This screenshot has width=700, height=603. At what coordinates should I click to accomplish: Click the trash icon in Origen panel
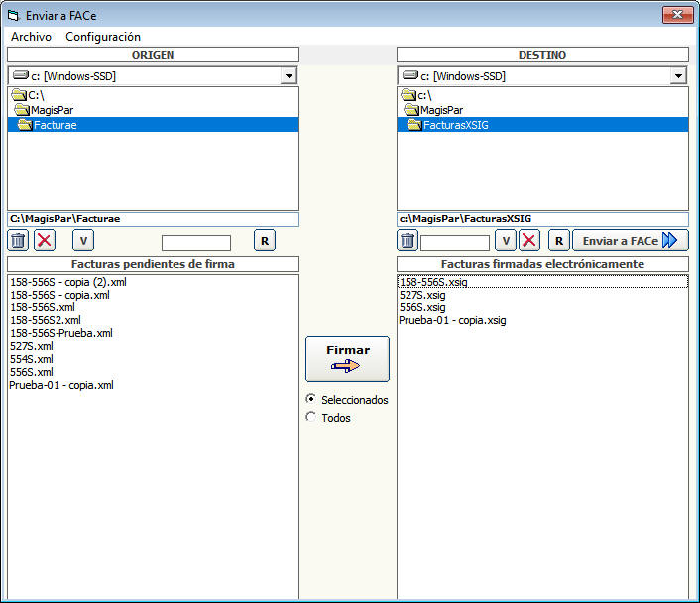pyautogui.click(x=19, y=240)
